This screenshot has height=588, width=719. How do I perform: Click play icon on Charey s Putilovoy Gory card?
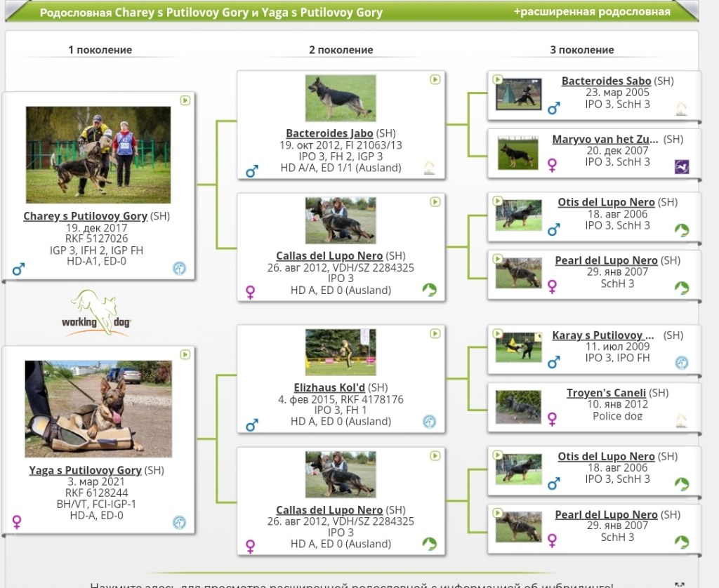(185, 100)
